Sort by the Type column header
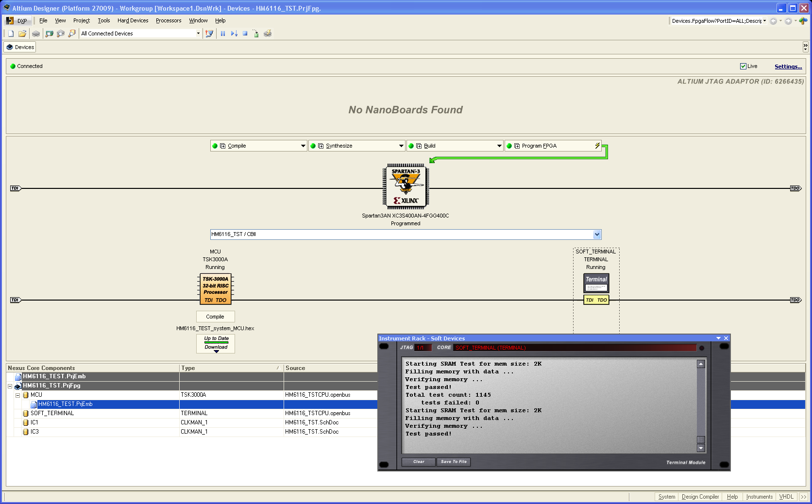The image size is (812, 504). point(231,368)
